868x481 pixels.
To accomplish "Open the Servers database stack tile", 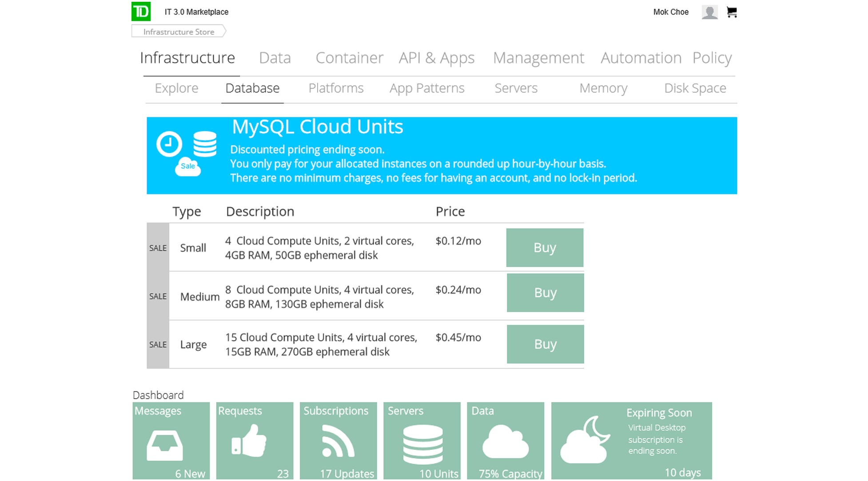I will click(422, 441).
